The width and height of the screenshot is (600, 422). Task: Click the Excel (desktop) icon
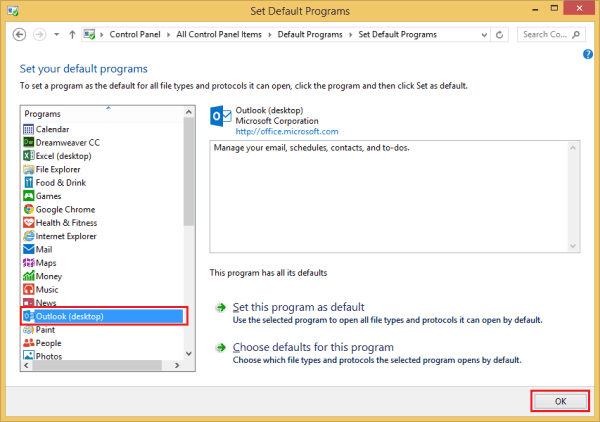28,156
